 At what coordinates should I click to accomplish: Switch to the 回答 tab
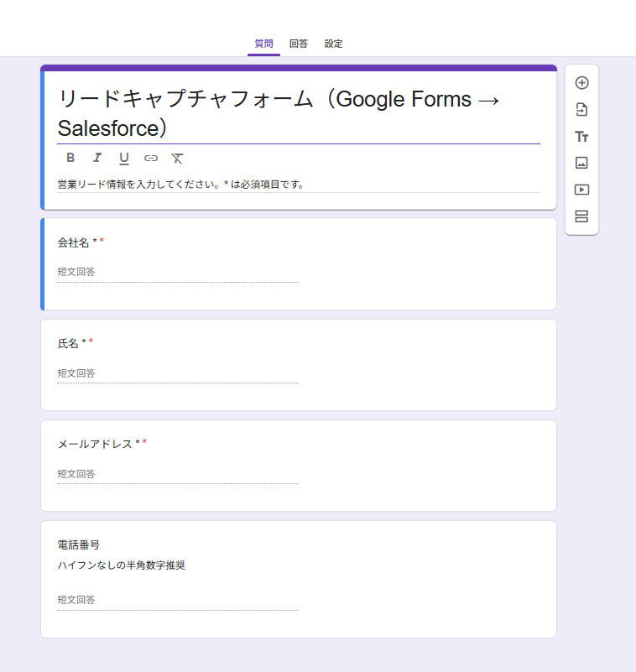click(x=299, y=44)
